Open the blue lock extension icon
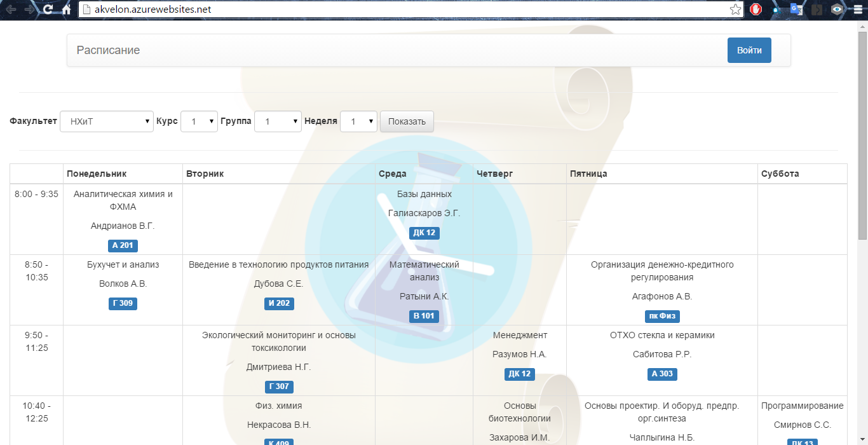The width and height of the screenshot is (868, 445). tap(776, 10)
